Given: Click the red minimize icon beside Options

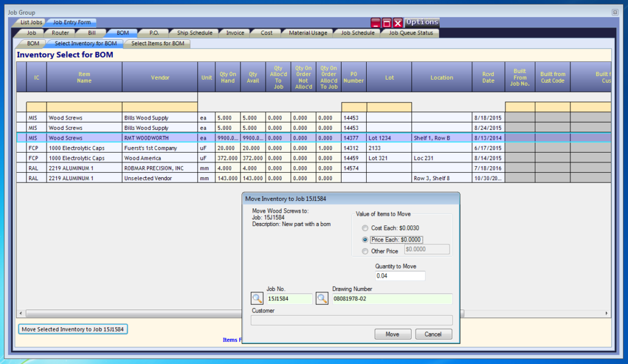Looking at the screenshot, I should coord(375,23).
